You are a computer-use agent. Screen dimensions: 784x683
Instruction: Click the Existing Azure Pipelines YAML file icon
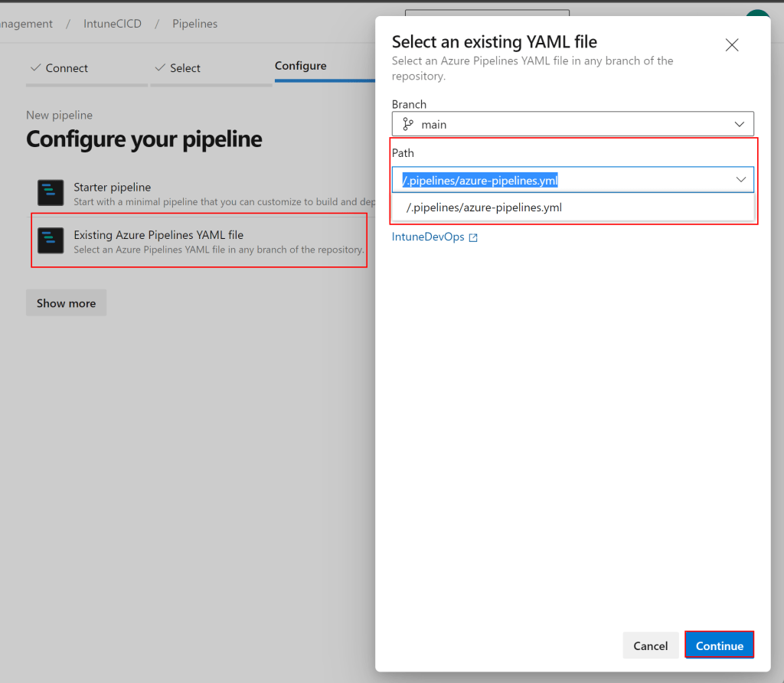coord(51,240)
